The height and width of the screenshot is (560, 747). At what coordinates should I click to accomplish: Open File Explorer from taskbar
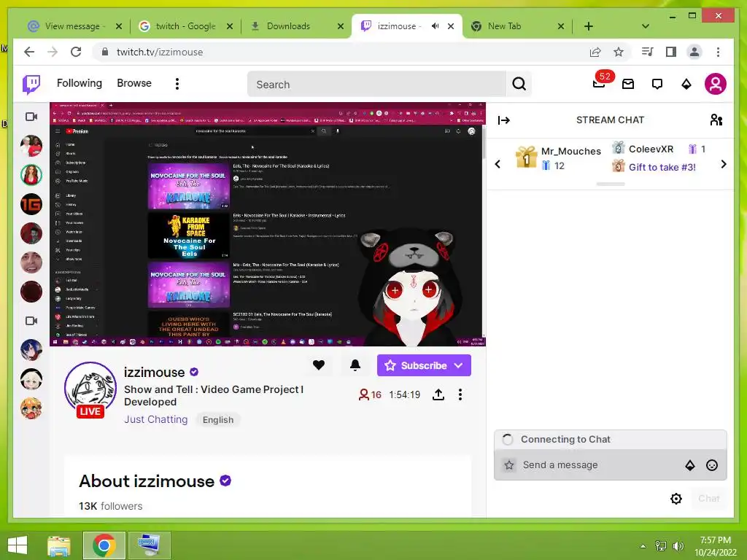coord(59,545)
